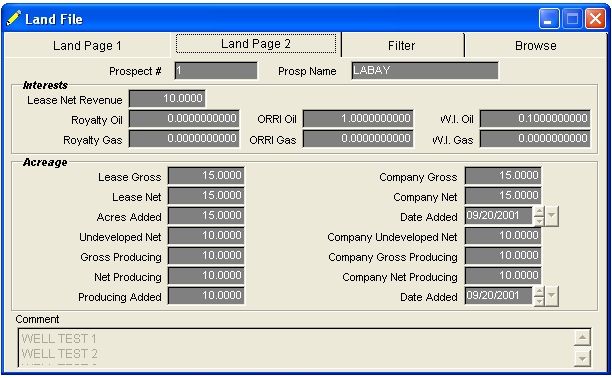
Task: Click inside the Comment text box
Action: [296, 348]
